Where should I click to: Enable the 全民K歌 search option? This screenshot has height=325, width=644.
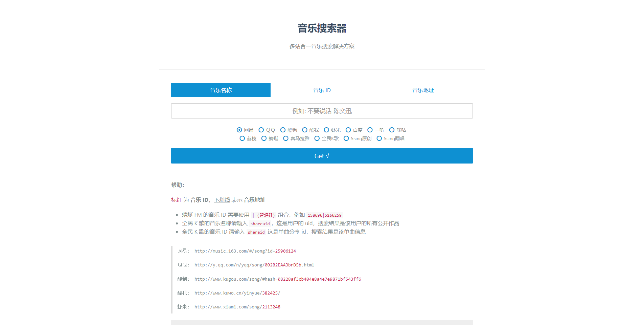pyautogui.click(x=317, y=138)
